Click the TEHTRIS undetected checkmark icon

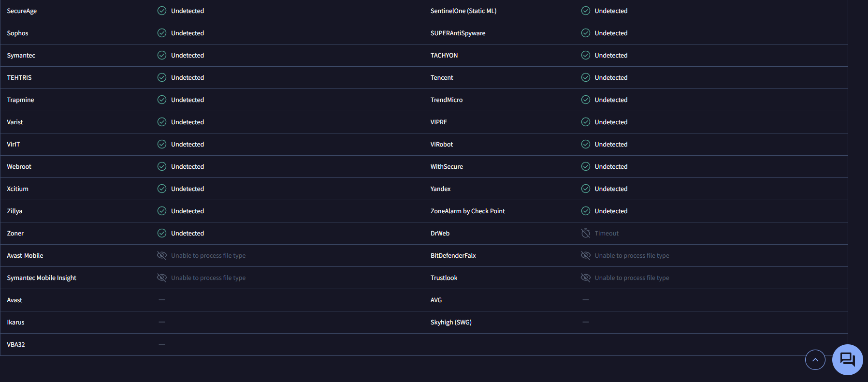pyautogui.click(x=162, y=77)
